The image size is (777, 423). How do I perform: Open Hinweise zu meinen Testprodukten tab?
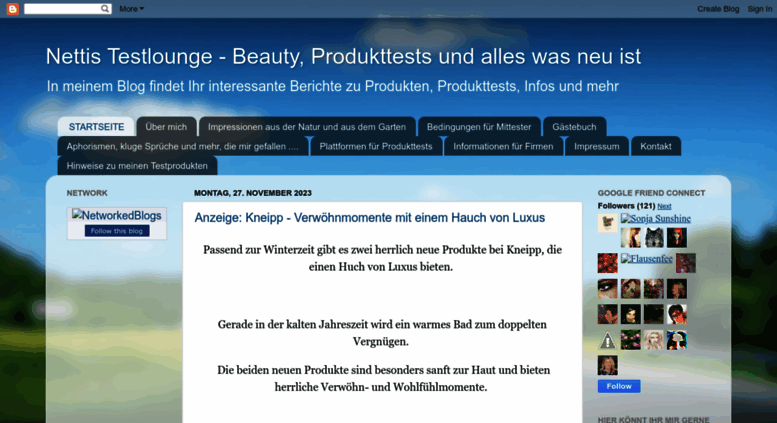[137, 165]
